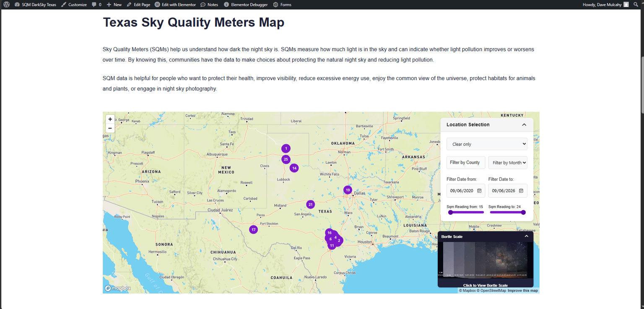Viewport: 644px width, 309px height.
Task: Open search with the magnifier icon
Action: (636, 5)
